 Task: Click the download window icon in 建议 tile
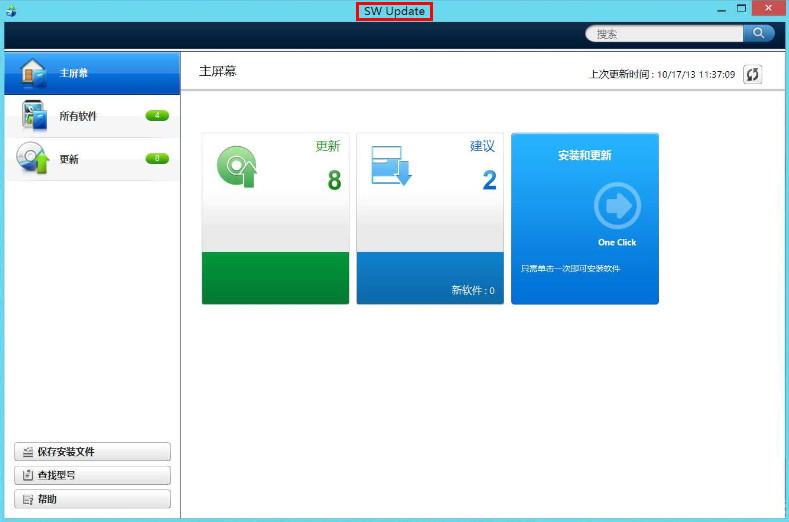tap(391, 166)
